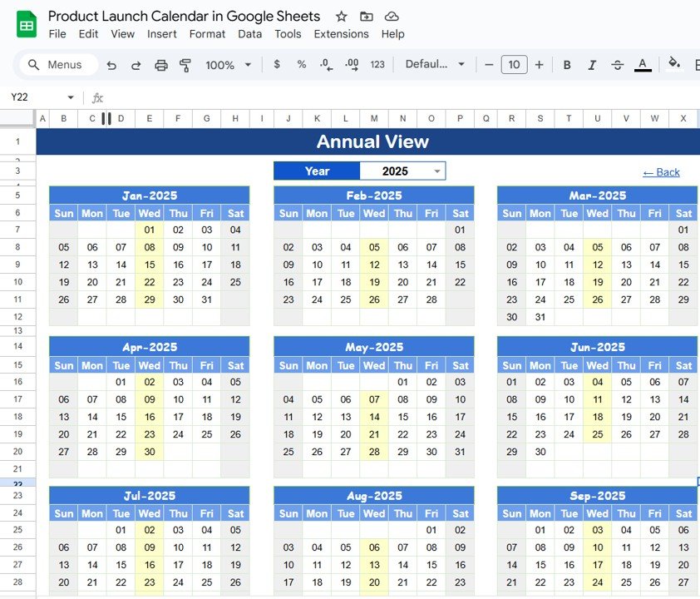Open the fill color picker

pyautogui.click(x=674, y=64)
